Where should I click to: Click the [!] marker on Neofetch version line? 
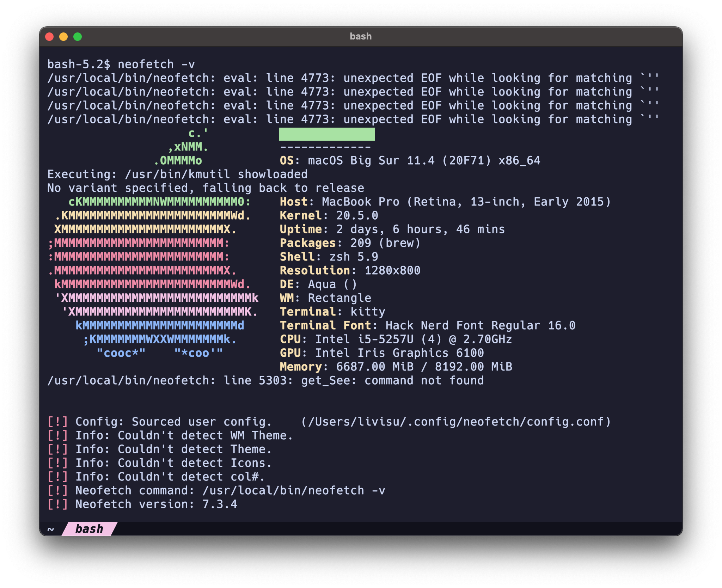(x=57, y=504)
